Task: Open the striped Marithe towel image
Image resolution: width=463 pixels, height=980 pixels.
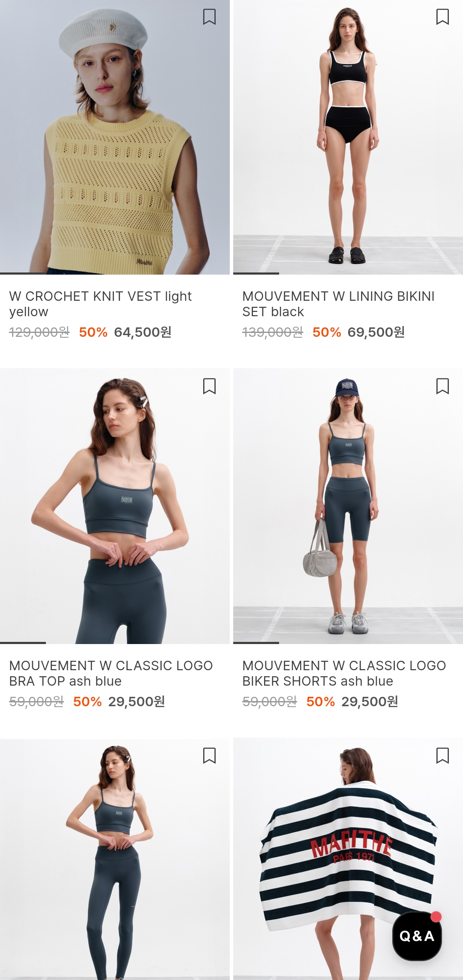Action: click(x=348, y=859)
